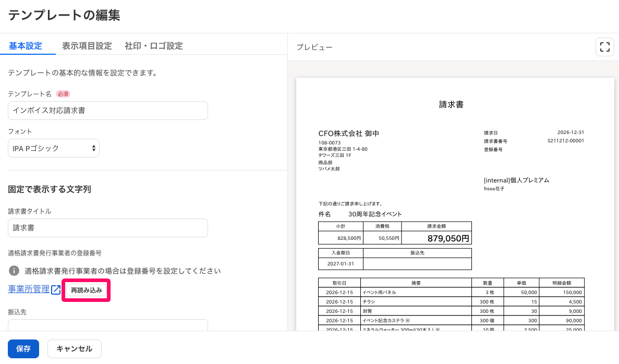Click payment due date 2027-01-31
The height and width of the screenshot is (364, 619).
point(341,264)
